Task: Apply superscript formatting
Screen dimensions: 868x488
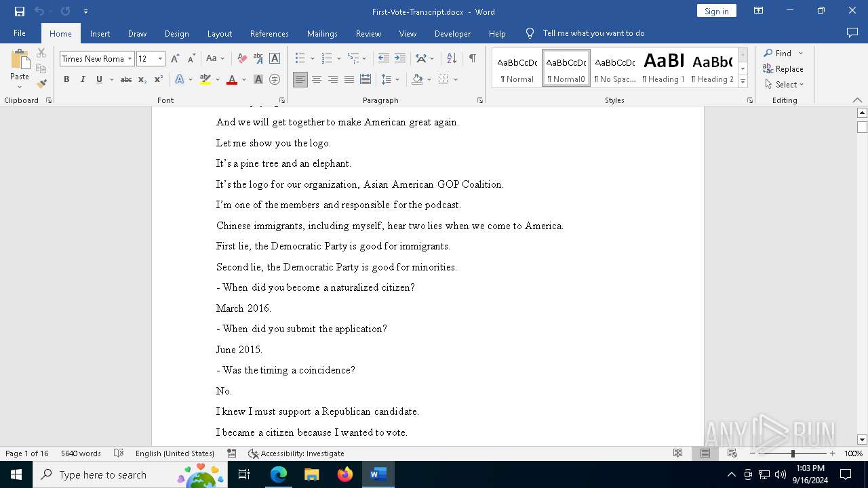Action: click(x=158, y=79)
